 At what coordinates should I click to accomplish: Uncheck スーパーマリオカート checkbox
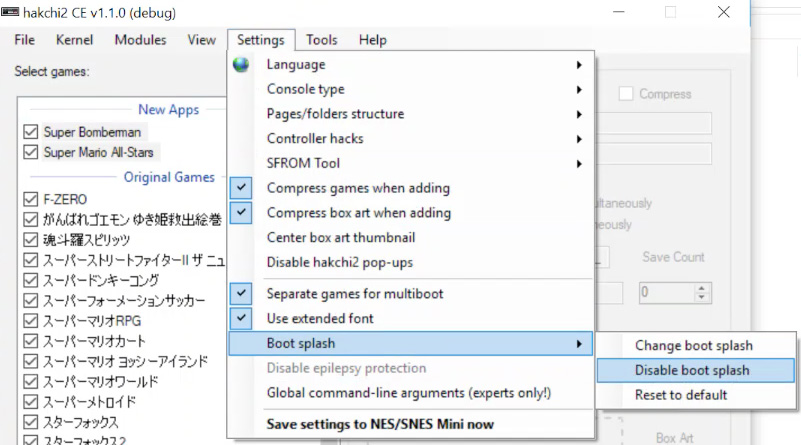point(31,341)
